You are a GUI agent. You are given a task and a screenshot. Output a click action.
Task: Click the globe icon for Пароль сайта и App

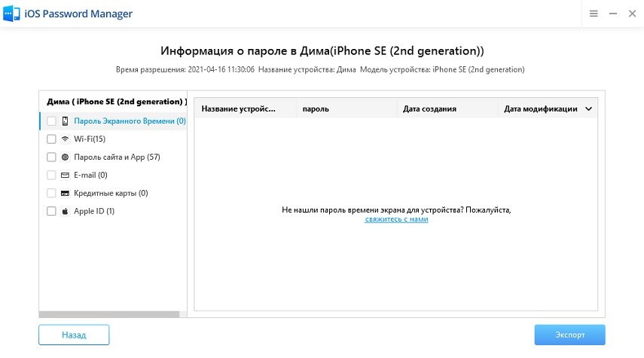[65, 157]
